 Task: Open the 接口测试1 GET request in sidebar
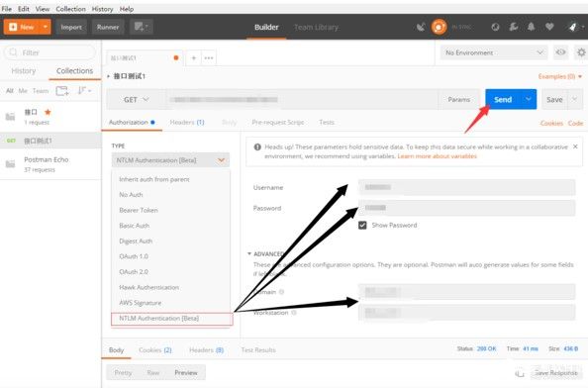[x=50, y=141]
